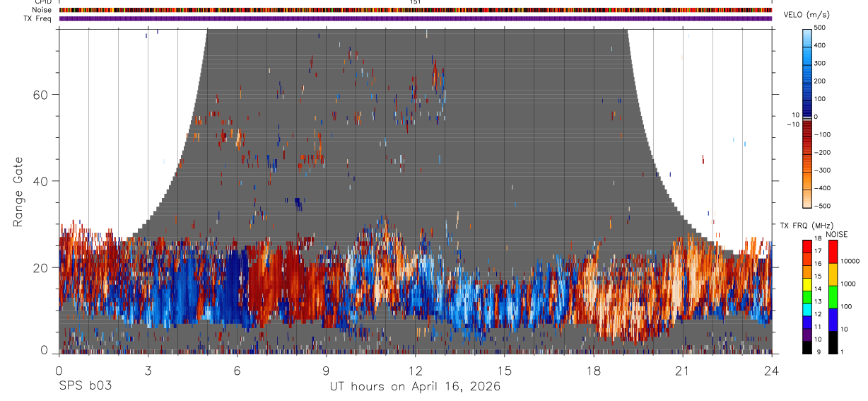This screenshot has height=401, width=868.
Task: Click the black bottom segment of the NOISE bar
Action: [833, 342]
